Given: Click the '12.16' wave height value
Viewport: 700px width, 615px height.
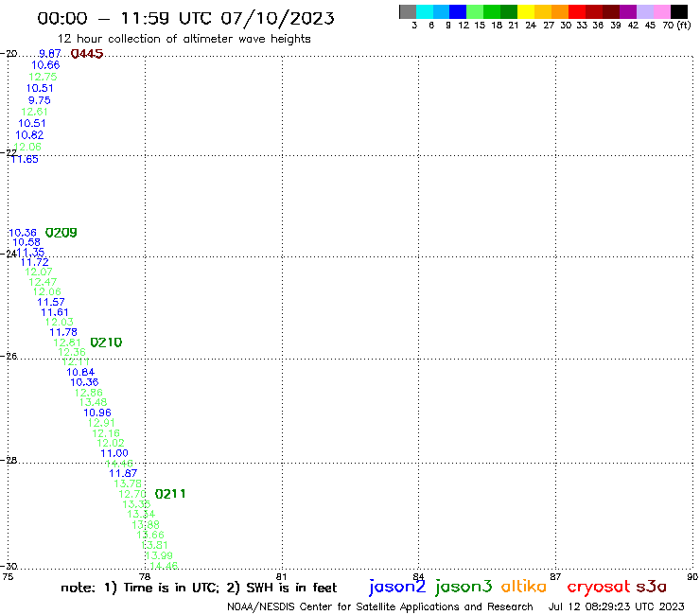Looking at the screenshot, I should (106, 433).
